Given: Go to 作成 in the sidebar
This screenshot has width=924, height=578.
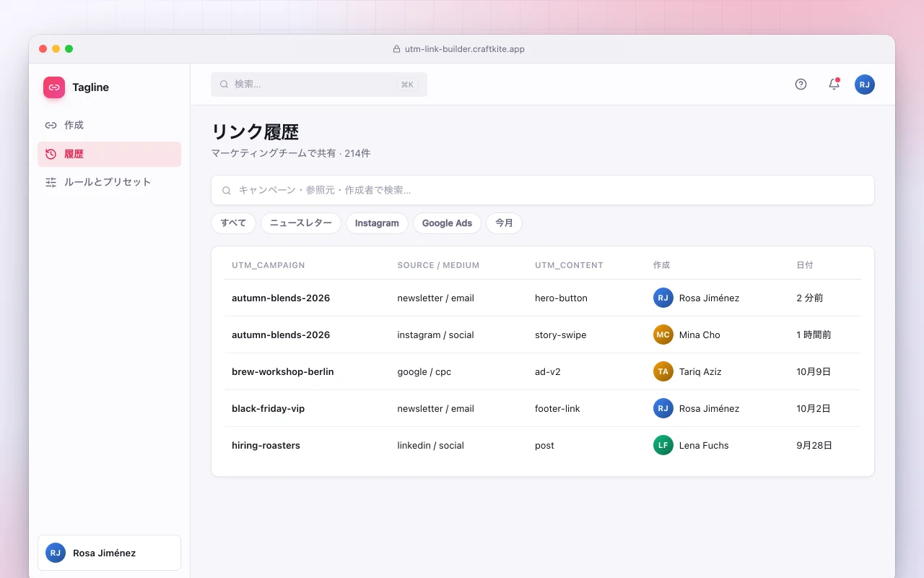Looking at the screenshot, I should click(109, 125).
